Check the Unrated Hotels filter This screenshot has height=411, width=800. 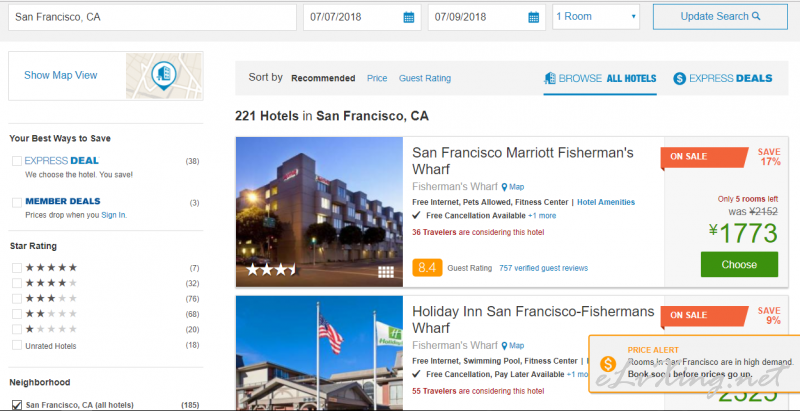pos(17,345)
